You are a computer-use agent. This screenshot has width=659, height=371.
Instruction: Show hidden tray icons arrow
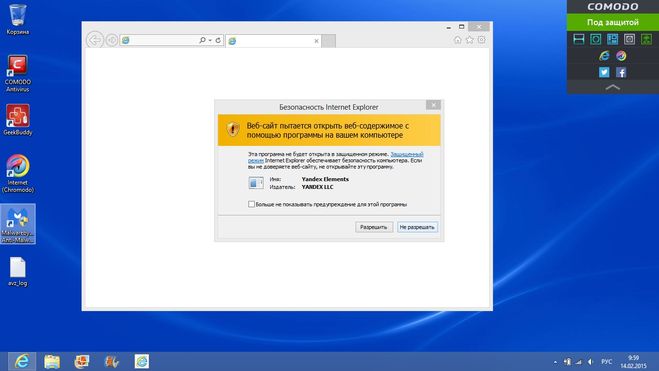pyautogui.click(x=555, y=362)
